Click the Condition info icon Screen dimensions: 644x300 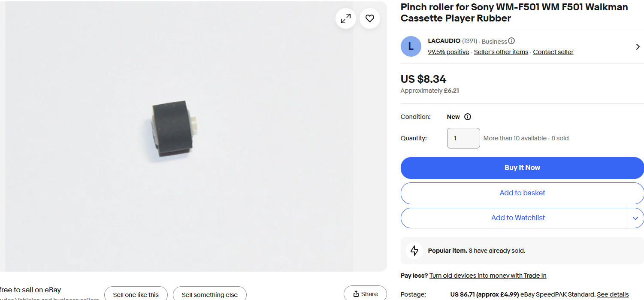[468, 117]
